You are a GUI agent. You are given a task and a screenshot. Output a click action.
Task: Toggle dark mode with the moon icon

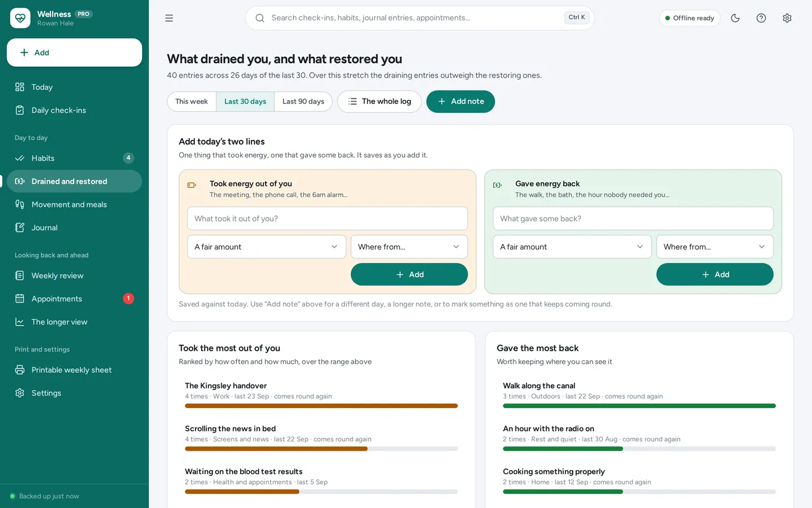735,18
